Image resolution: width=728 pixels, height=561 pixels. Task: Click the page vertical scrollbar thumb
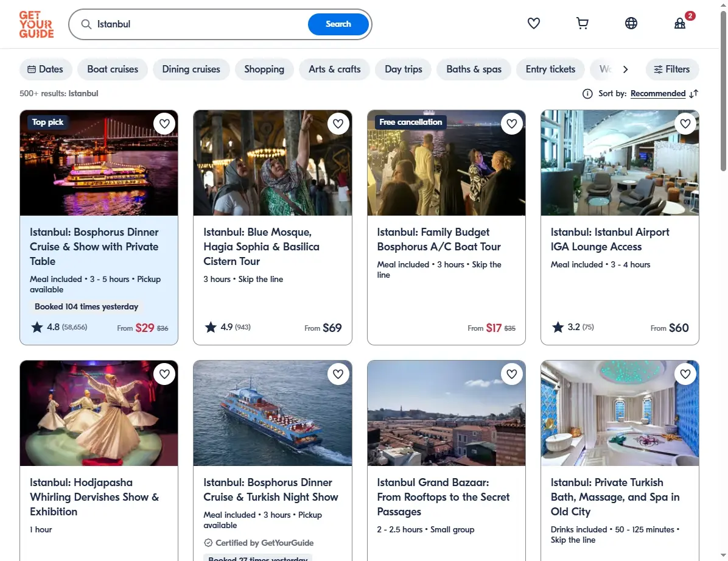pos(723,91)
